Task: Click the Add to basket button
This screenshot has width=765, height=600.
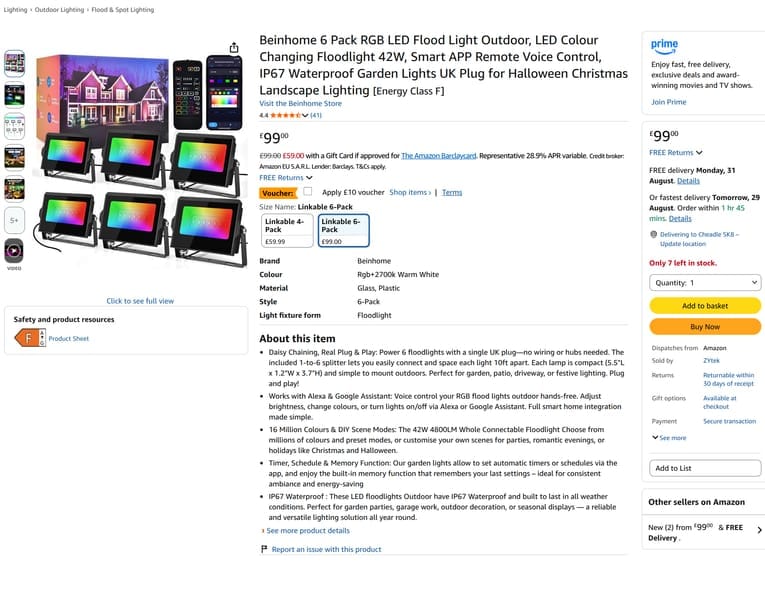Action: coord(705,305)
